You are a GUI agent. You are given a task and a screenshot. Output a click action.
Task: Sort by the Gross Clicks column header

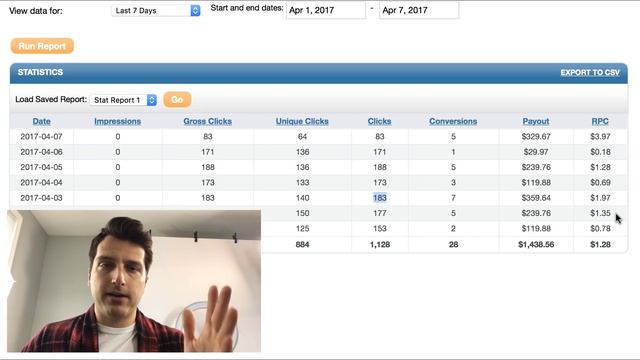coord(207,121)
